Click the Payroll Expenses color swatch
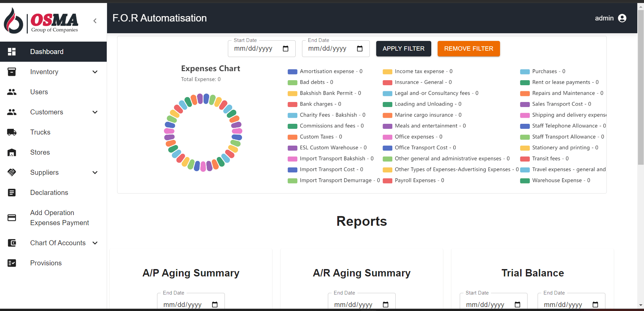 coord(388,180)
